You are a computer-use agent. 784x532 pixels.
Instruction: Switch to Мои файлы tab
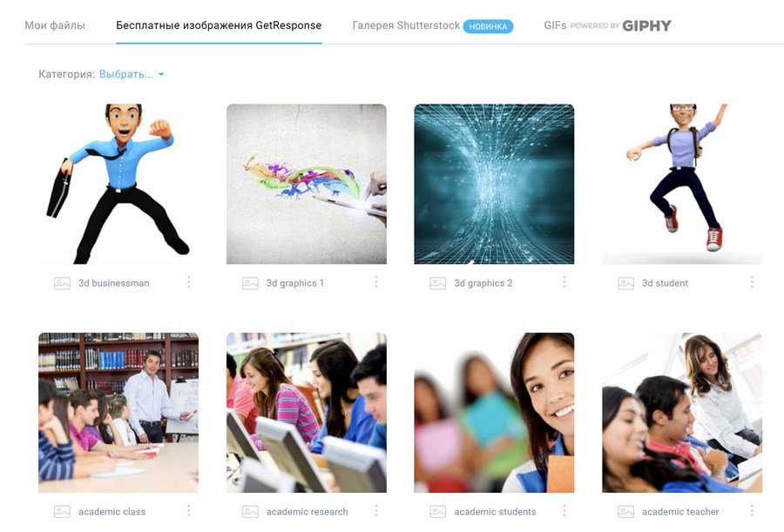55,25
